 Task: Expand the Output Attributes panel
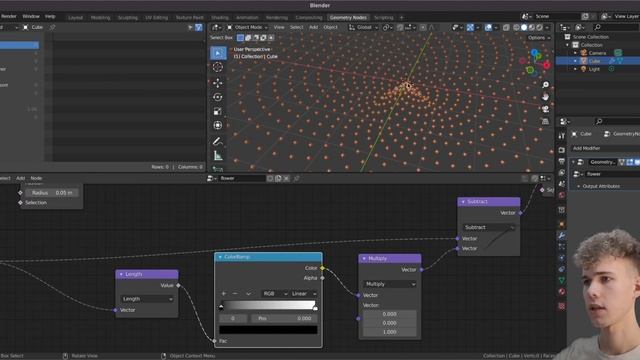coord(601,186)
